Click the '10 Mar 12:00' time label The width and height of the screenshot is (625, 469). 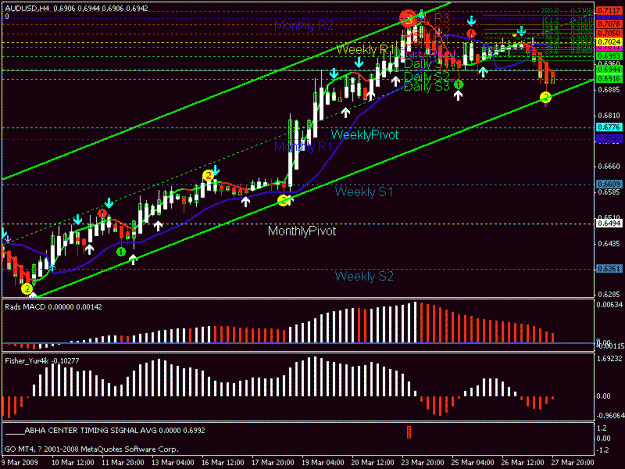[73, 462]
